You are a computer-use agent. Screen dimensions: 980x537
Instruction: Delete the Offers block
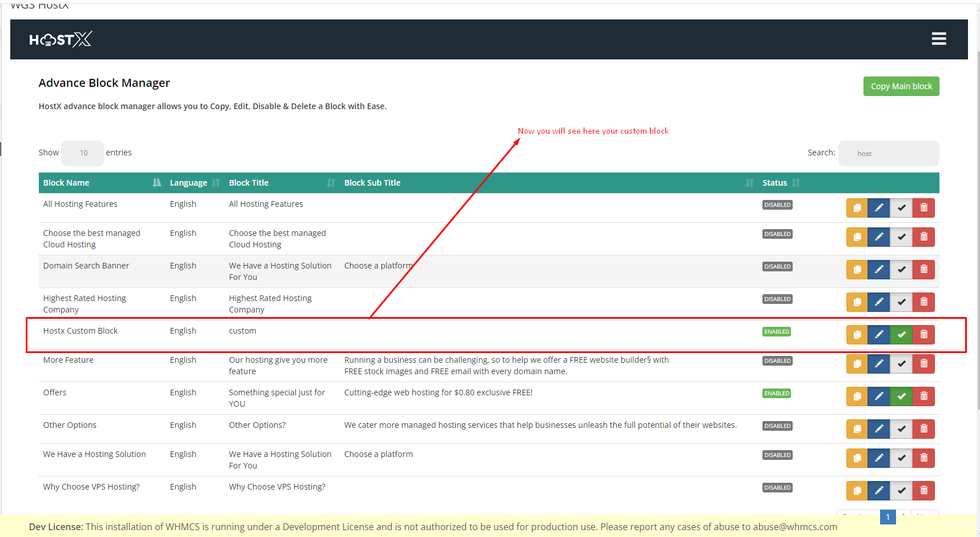923,396
